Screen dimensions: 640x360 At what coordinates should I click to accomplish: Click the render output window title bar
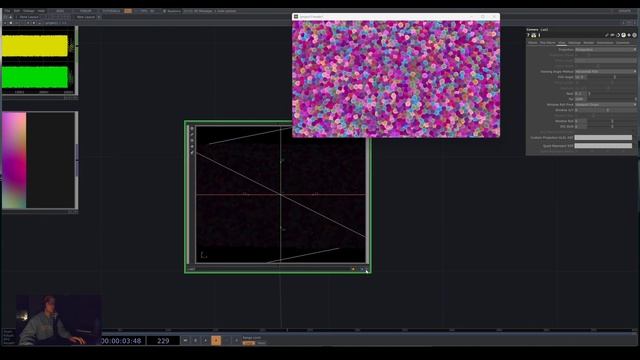click(x=396, y=17)
